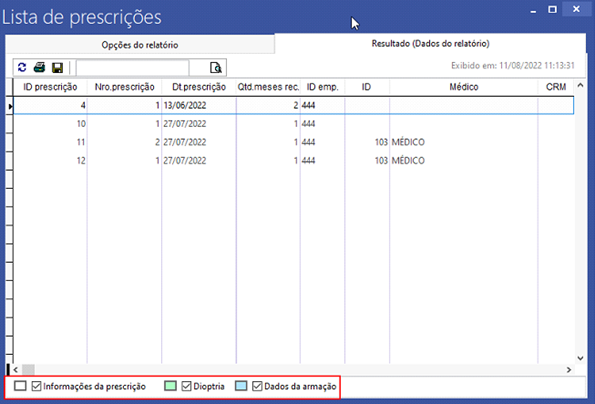Click the save floppy disk icon
Screen dimensions: 595x404
58,68
